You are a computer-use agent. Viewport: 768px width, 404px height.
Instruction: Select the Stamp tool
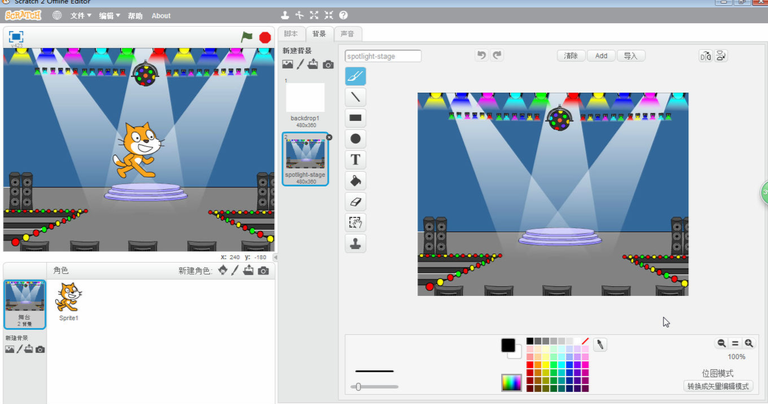pos(356,243)
